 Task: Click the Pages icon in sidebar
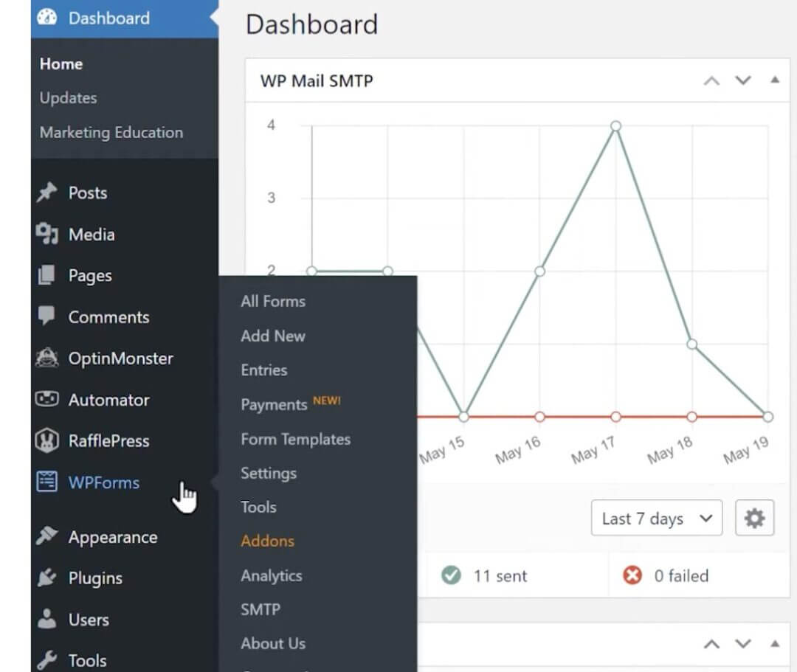point(47,276)
